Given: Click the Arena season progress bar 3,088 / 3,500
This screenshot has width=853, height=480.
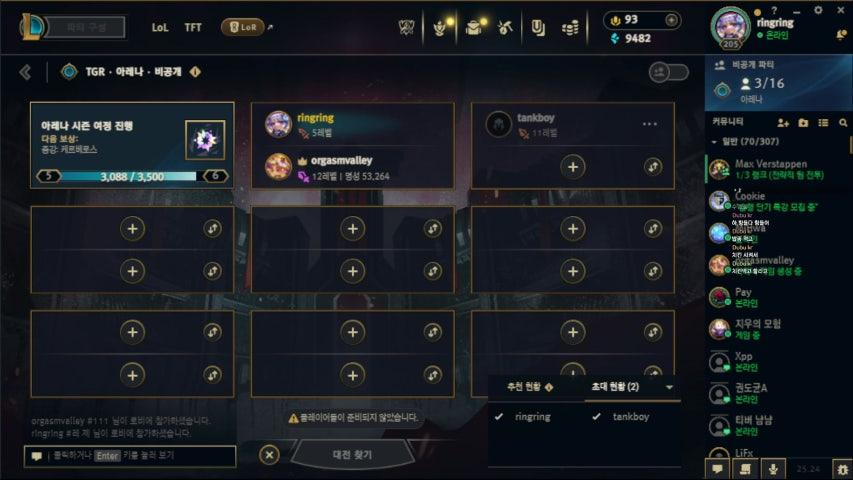Looking at the screenshot, I should (x=132, y=176).
